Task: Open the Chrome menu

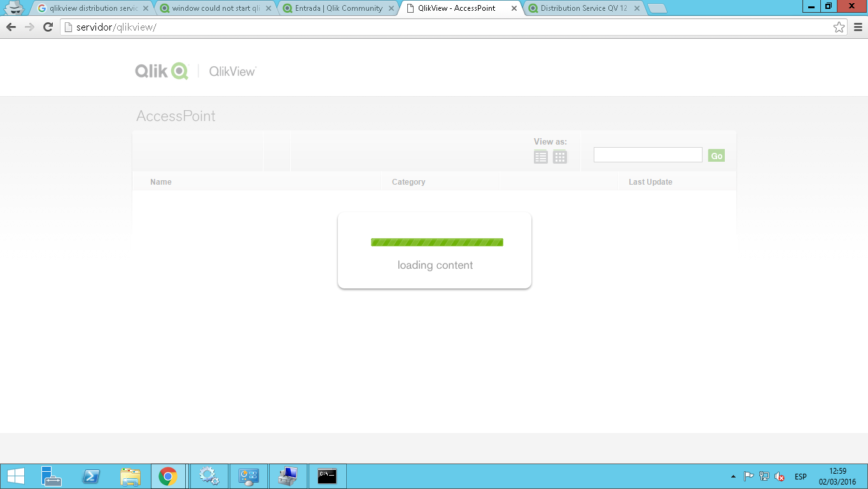Action: (858, 27)
